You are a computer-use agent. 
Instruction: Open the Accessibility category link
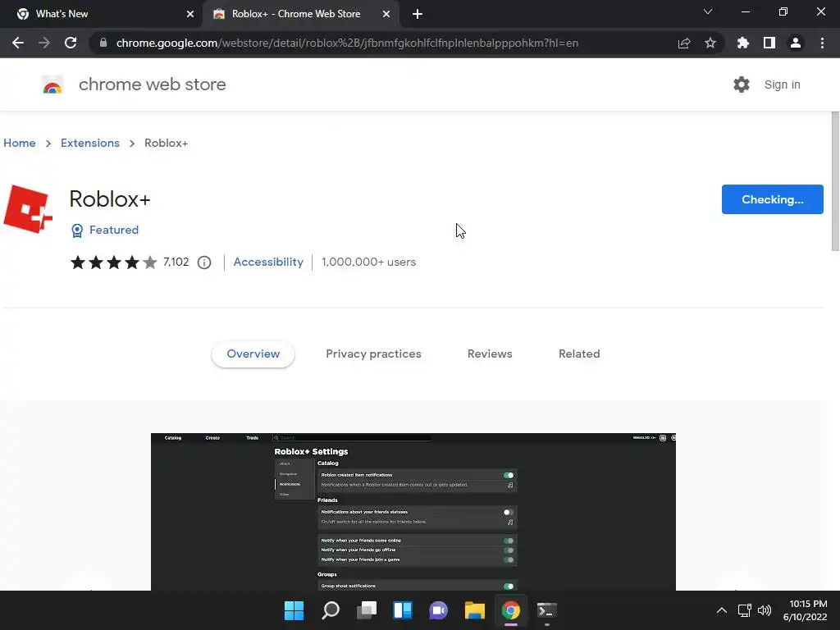coord(268,262)
